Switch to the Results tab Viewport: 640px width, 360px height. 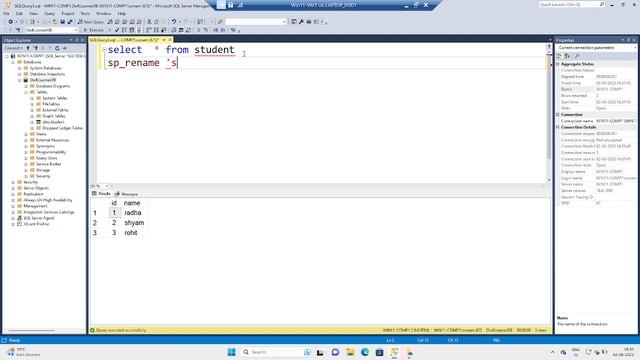(x=102, y=194)
